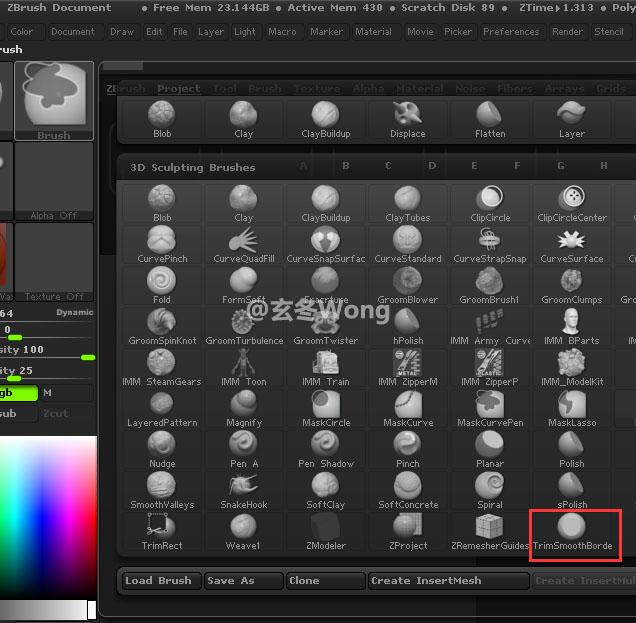Image resolution: width=636 pixels, height=623 pixels.
Task: Select the CurveQuadFill brush
Action: 244,245
